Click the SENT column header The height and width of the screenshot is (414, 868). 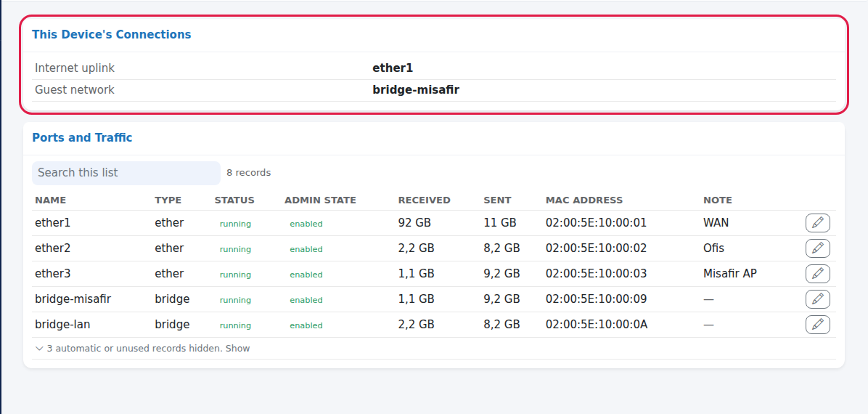click(497, 200)
